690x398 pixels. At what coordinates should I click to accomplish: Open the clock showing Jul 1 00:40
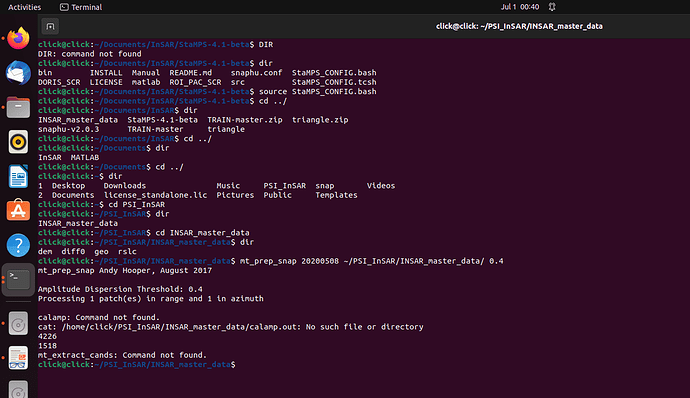tap(520, 7)
